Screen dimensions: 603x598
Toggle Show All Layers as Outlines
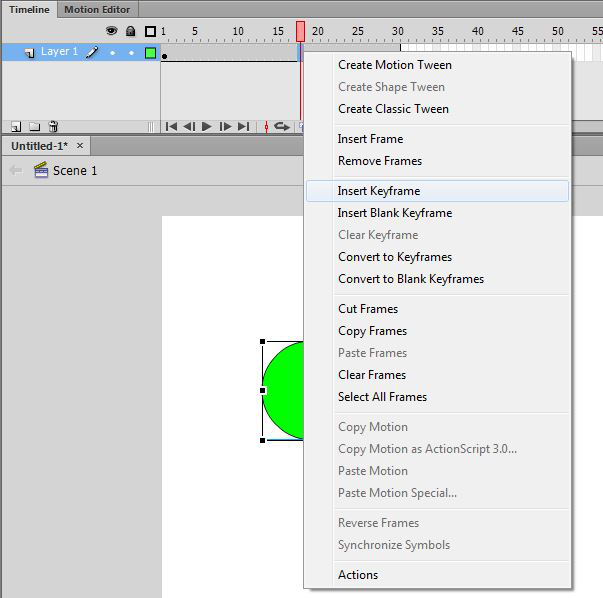(x=150, y=31)
